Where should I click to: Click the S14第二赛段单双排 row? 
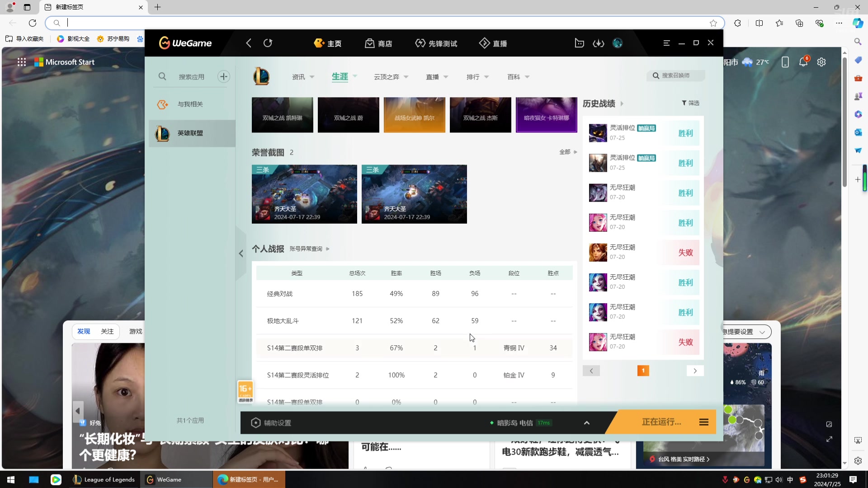point(414,348)
